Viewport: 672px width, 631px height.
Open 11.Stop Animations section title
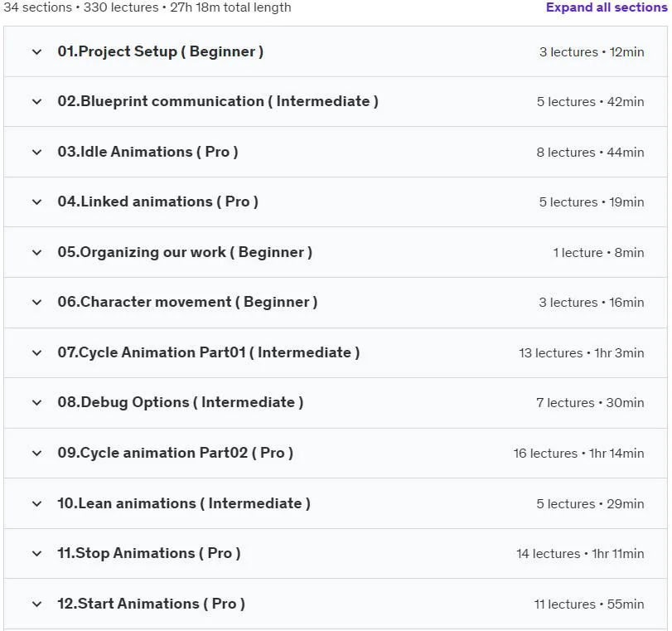[148, 553]
